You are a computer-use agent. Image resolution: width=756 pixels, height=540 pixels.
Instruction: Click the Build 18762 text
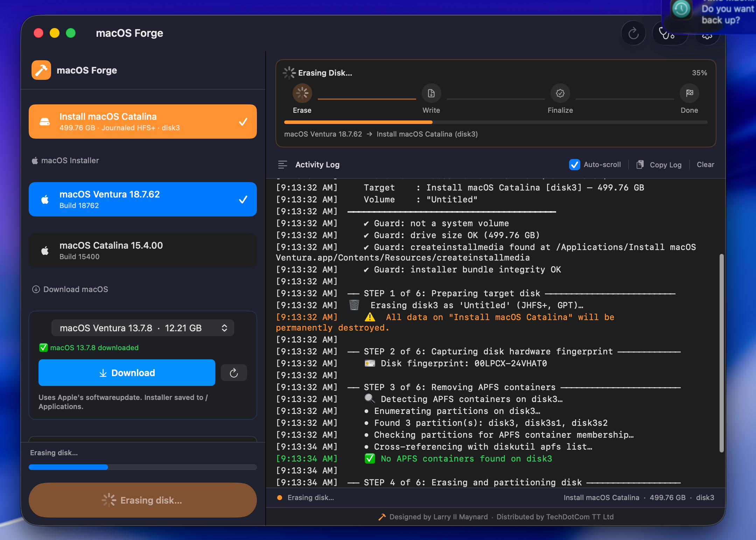[79, 206]
